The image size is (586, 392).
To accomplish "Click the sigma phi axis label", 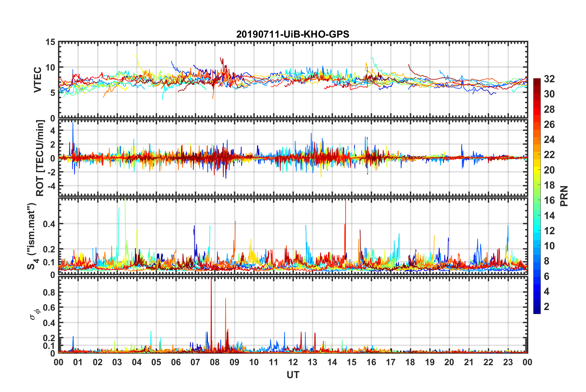I will pos(35,314).
